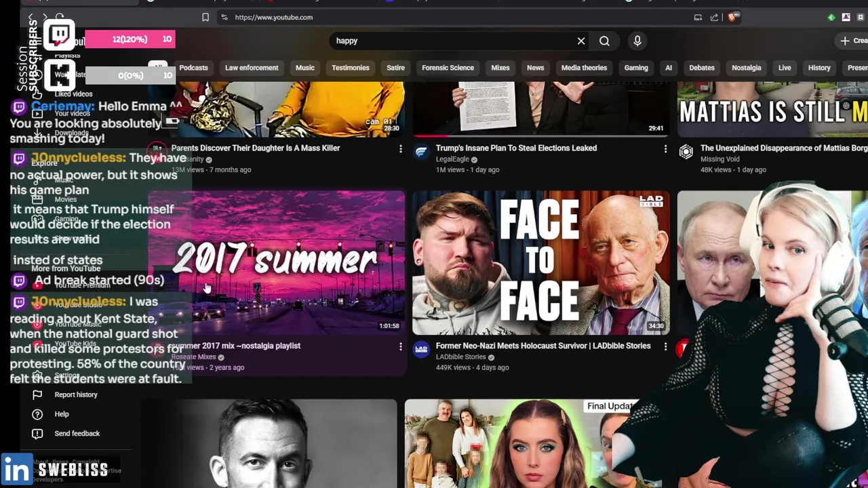Start voice search with microphone icon
The image size is (868, 488).
(x=637, y=41)
